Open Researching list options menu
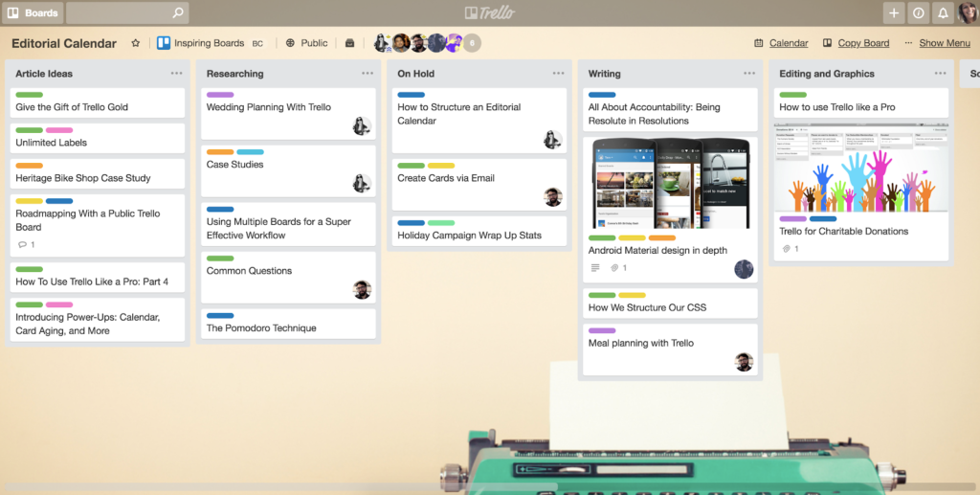Image resolution: width=980 pixels, height=495 pixels. pos(367,73)
